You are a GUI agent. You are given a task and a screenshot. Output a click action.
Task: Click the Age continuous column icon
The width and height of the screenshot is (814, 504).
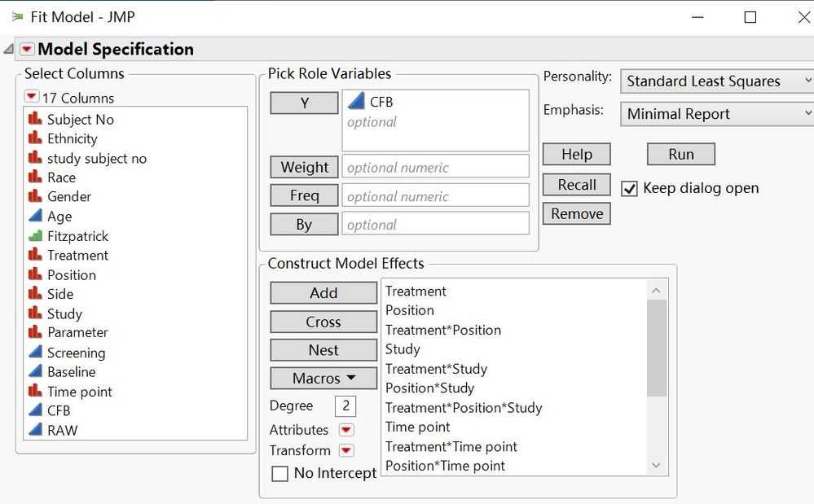(35, 216)
